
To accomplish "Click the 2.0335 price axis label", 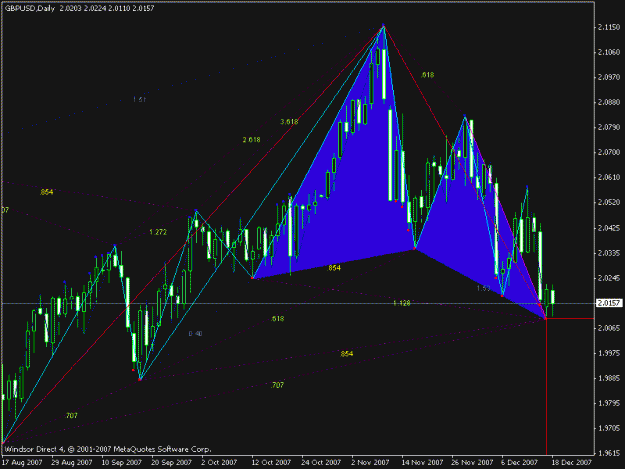I will pos(609,253).
